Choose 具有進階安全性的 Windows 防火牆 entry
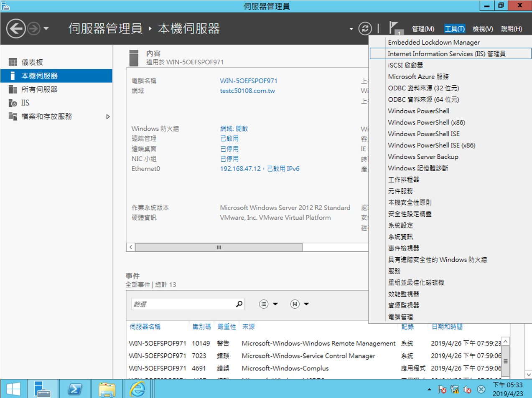Screen dimensions: 532x398 click(x=450, y=260)
